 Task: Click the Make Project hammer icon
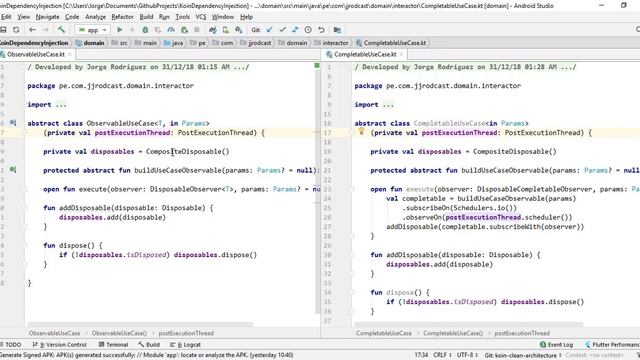[61, 30]
